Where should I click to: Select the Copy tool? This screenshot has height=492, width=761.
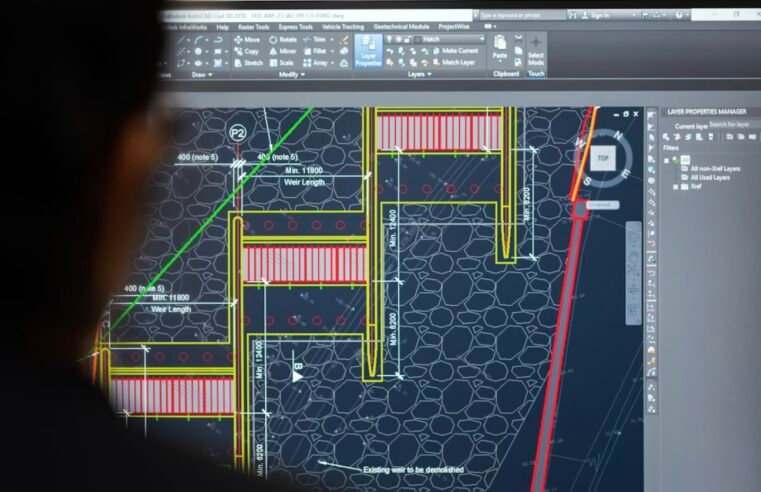(249, 51)
